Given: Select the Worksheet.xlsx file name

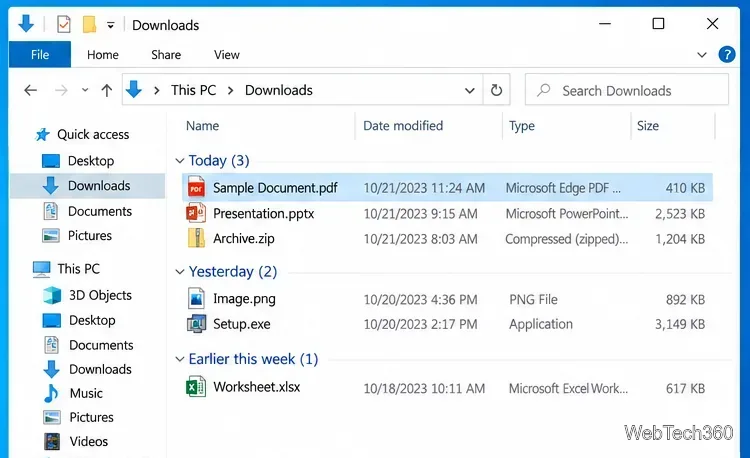Looking at the screenshot, I should point(257,387).
